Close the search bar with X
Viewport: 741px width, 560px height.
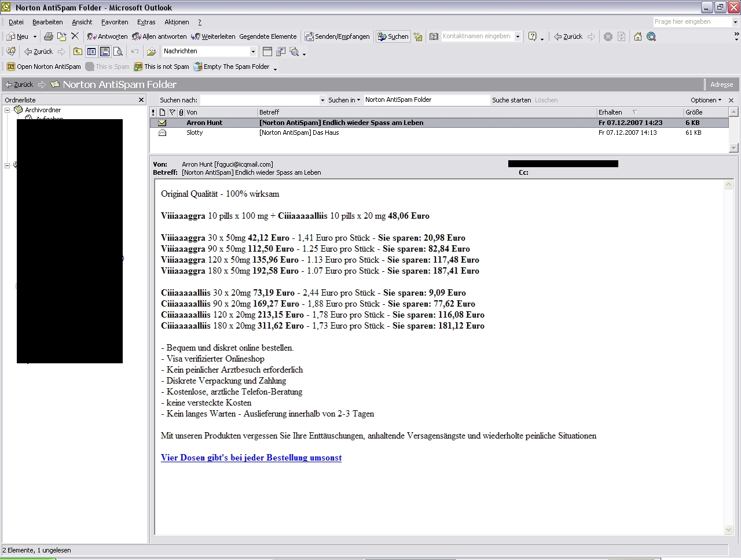pyautogui.click(x=731, y=100)
